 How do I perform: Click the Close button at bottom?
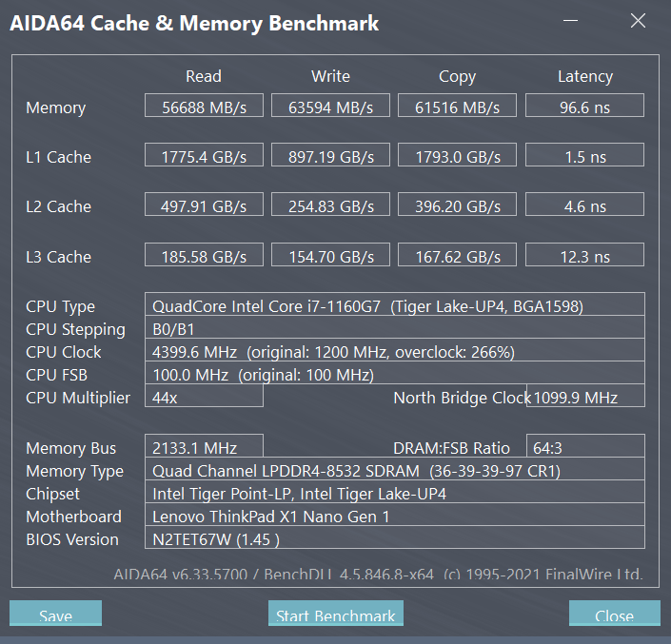pos(615,613)
